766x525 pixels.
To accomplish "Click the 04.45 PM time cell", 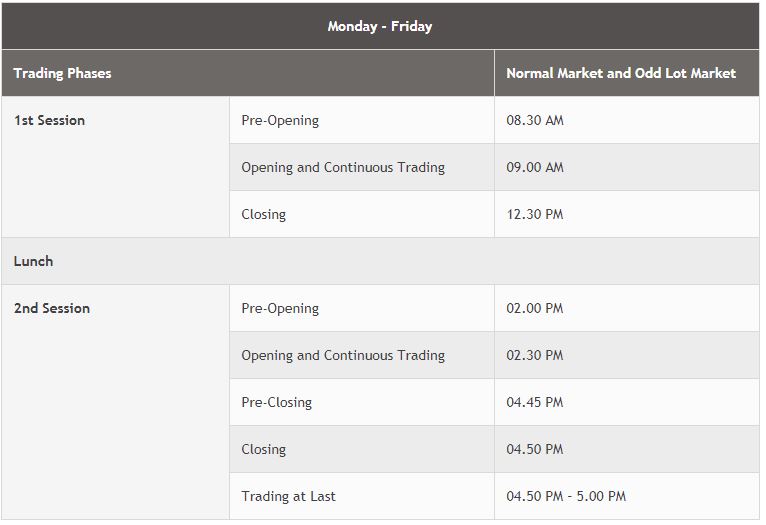I will (x=535, y=402).
